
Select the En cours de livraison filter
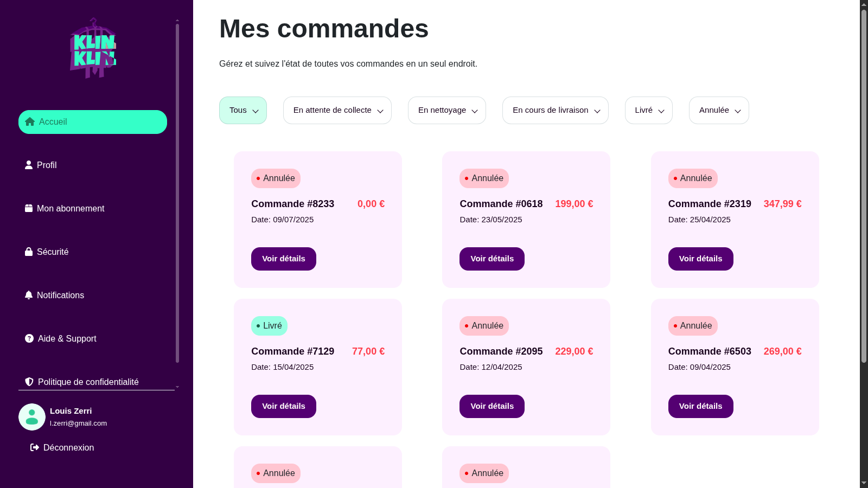coord(555,110)
